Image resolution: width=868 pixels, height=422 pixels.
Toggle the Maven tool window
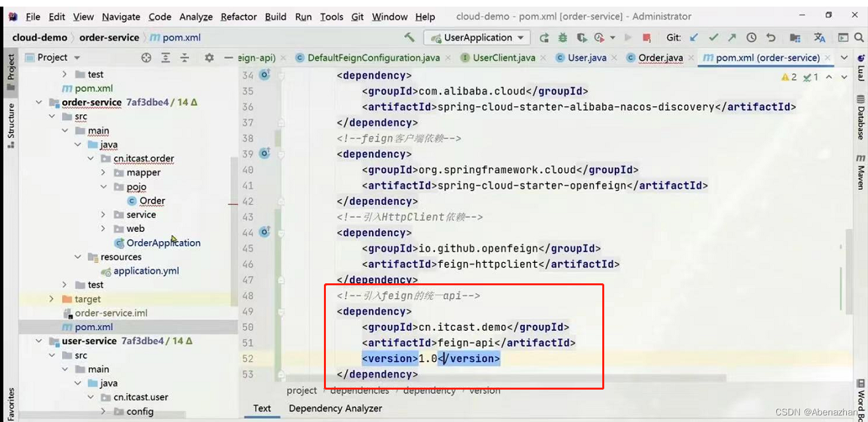pyautogui.click(x=860, y=172)
